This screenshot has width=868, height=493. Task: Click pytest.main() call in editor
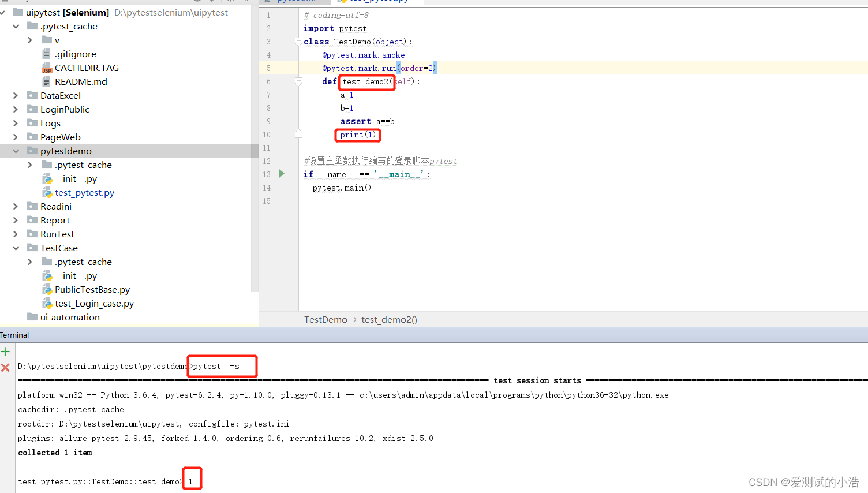(342, 188)
